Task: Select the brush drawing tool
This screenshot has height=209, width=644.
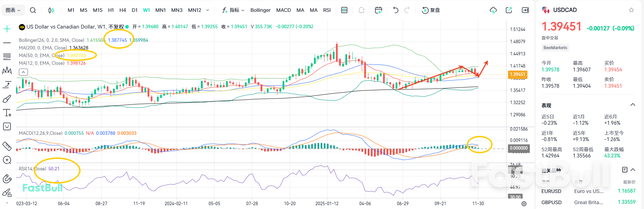Action: [7, 99]
